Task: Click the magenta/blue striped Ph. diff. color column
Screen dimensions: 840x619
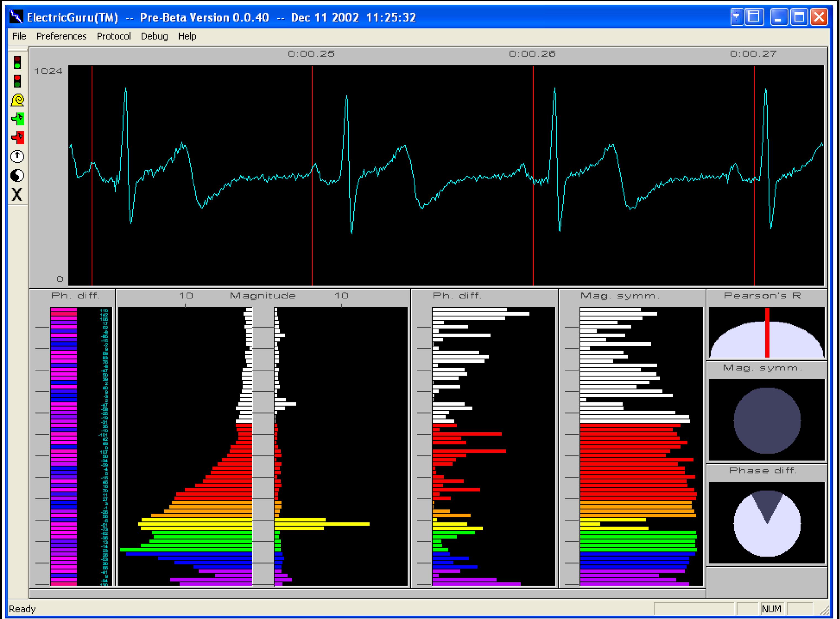Action: coord(64,446)
